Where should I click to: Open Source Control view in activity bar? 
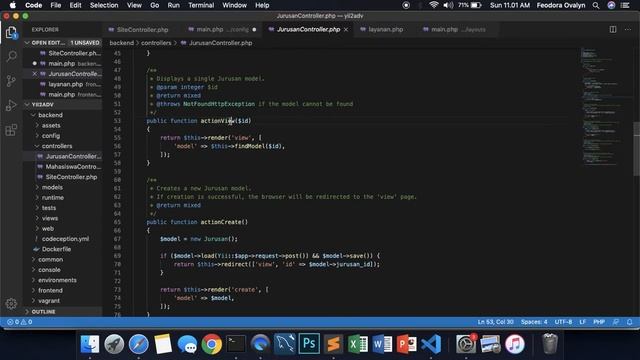(11, 81)
